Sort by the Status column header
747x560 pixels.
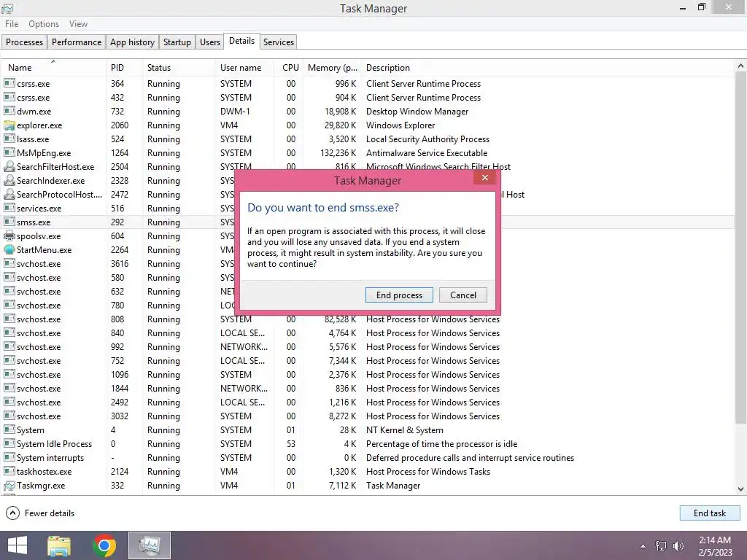point(179,68)
